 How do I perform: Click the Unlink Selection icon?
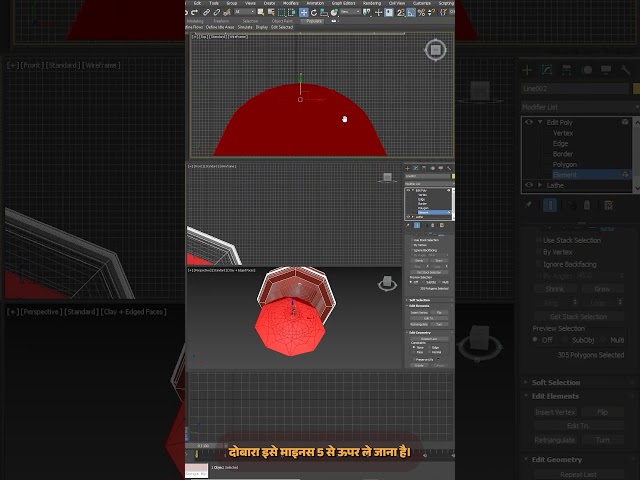[217, 12]
